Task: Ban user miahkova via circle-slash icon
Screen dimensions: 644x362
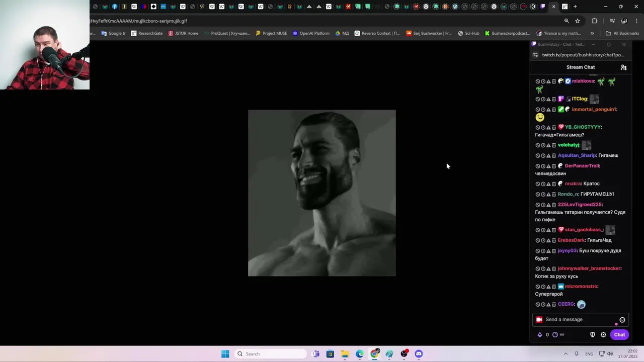Action: (x=537, y=81)
